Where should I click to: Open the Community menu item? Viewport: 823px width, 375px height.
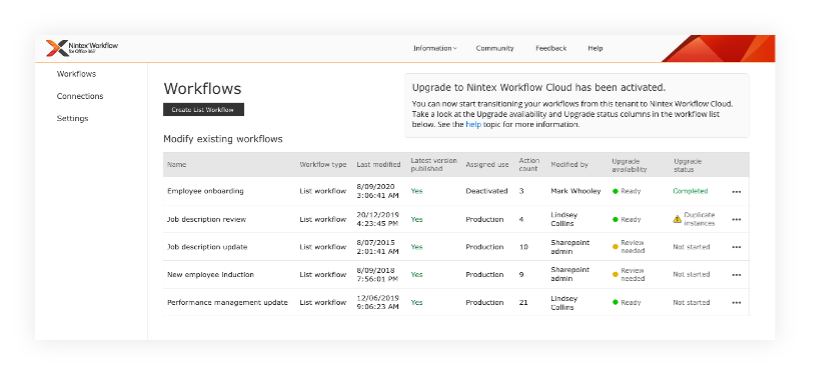495,48
